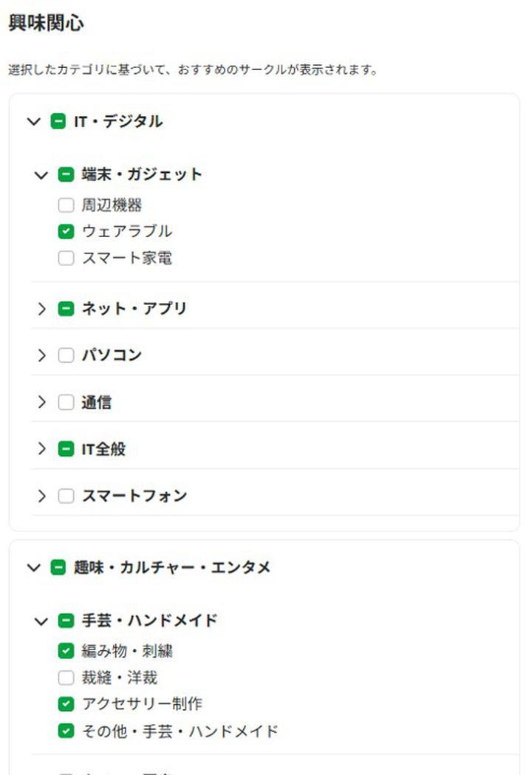Deselect the アクセサリー制作 checkbox
The height and width of the screenshot is (775, 532).
(66, 704)
